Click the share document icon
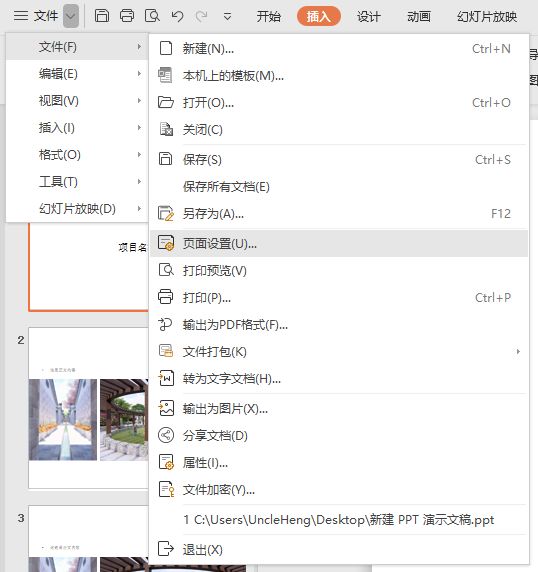The height and width of the screenshot is (572, 538). (x=166, y=435)
